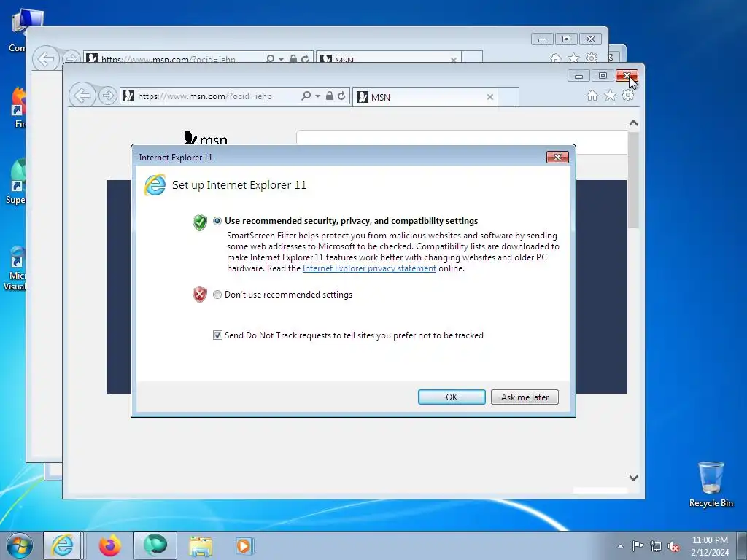Minimize the front Internet Explorer window

578,76
